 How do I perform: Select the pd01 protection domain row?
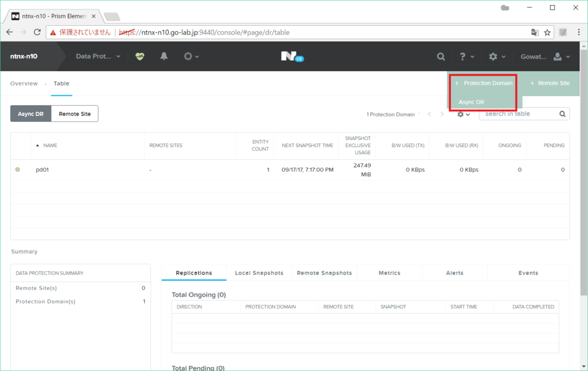point(290,170)
